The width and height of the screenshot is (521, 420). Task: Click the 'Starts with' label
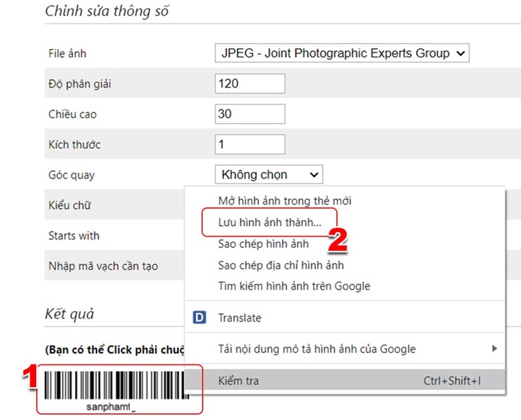click(74, 235)
